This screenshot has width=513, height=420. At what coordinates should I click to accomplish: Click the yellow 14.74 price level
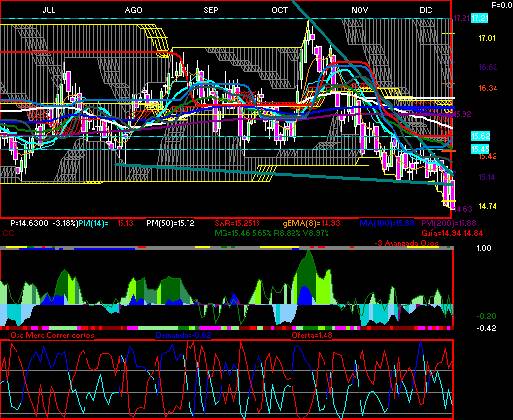tap(487, 206)
